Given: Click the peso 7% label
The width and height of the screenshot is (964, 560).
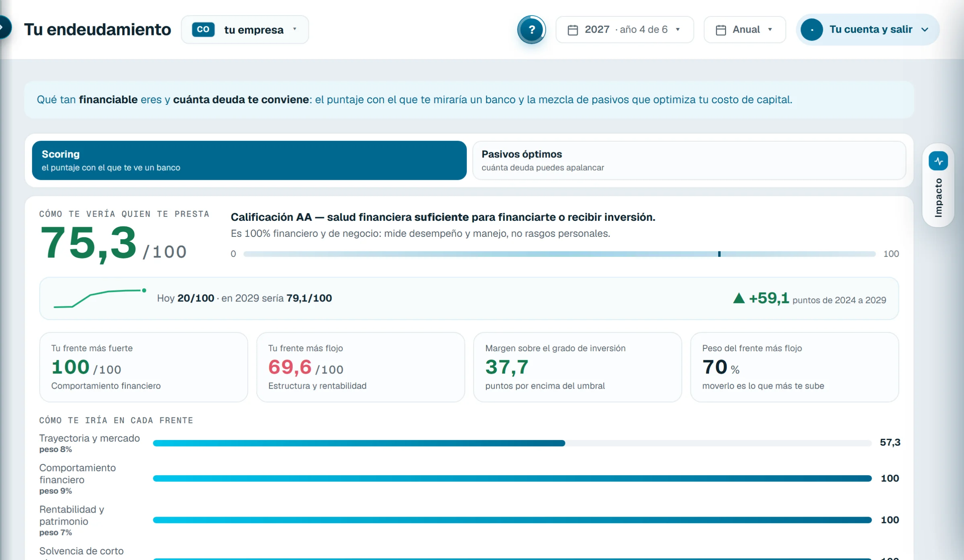Looking at the screenshot, I should pyautogui.click(x=55, y=533).
